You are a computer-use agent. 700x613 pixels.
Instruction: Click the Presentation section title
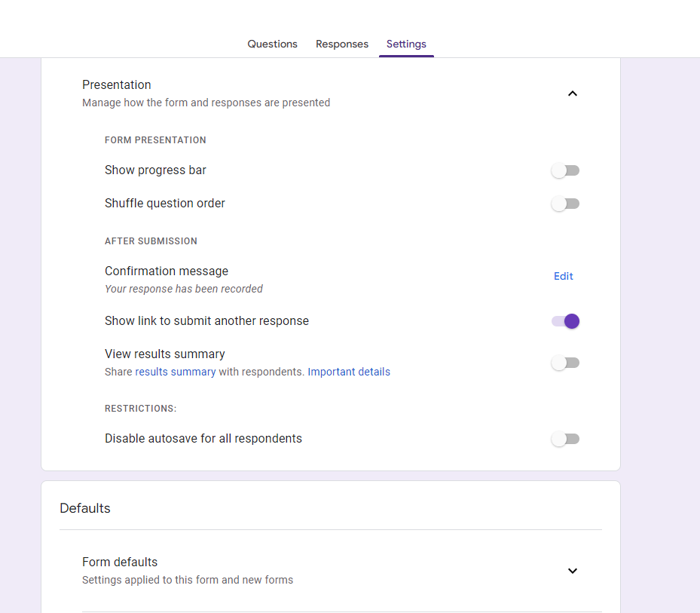[x=117, y=84]
